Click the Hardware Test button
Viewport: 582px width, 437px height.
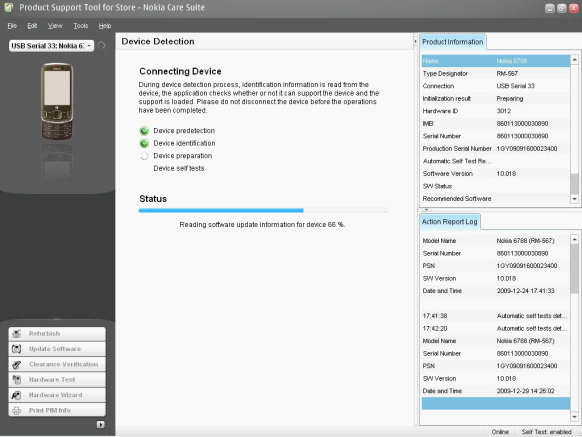point(57,379)
